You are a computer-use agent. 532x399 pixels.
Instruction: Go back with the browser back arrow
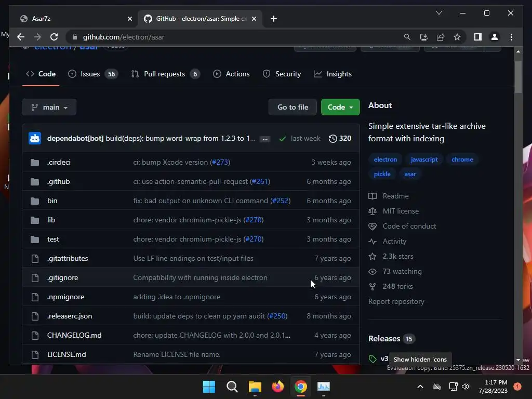(x=21, y=37)
